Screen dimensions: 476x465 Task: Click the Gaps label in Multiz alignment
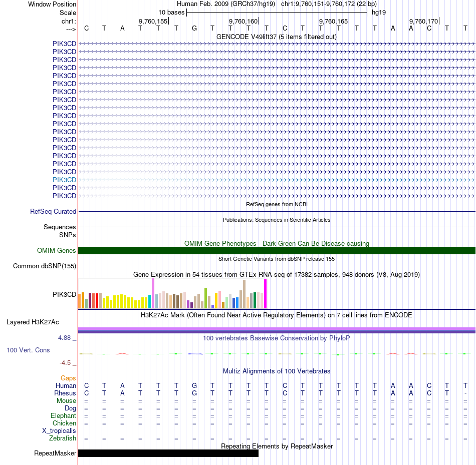(x=68, y=378)
